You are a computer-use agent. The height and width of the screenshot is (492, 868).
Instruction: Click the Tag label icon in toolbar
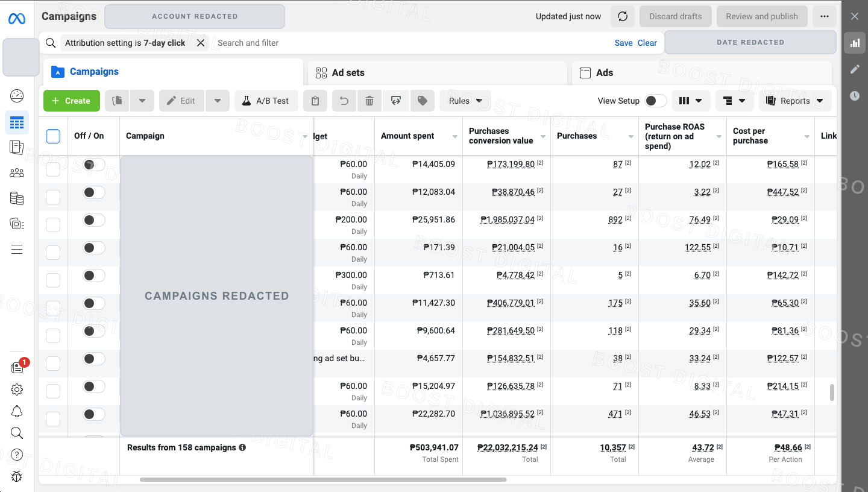point(423,101)
